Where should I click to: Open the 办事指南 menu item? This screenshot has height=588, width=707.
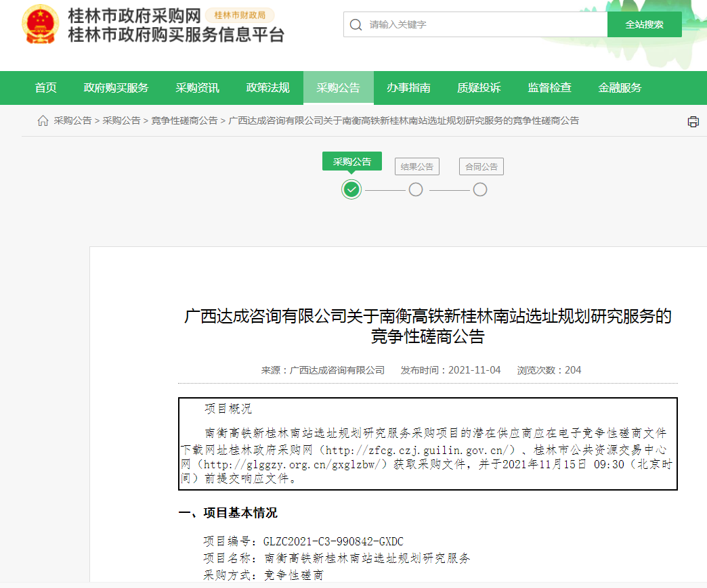pyautogui.click(x=408, y=88)
